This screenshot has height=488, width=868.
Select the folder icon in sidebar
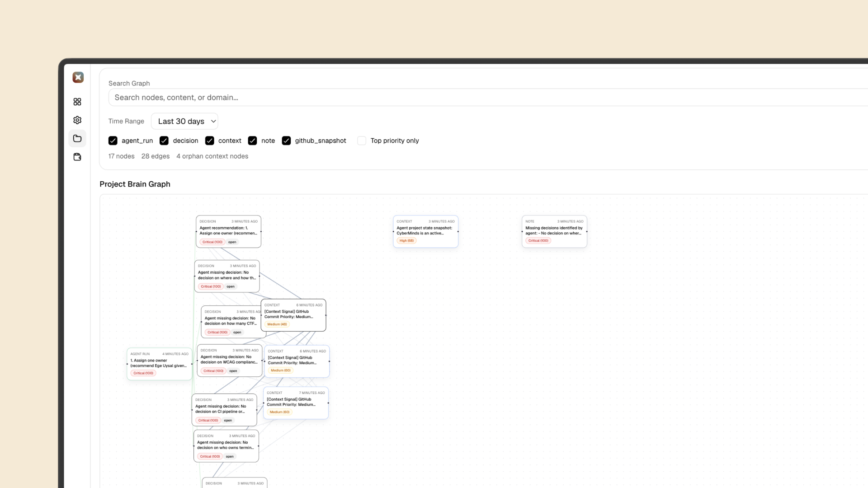(x=77, y=139)
